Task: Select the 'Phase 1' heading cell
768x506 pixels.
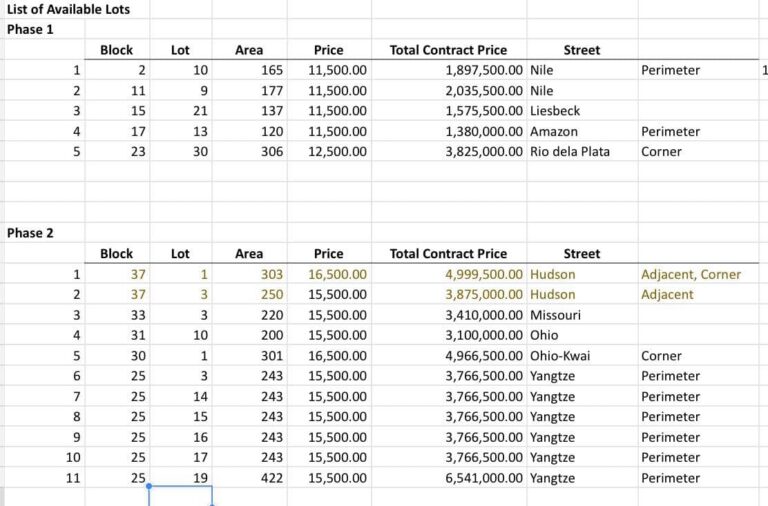Action: point(30,29)
